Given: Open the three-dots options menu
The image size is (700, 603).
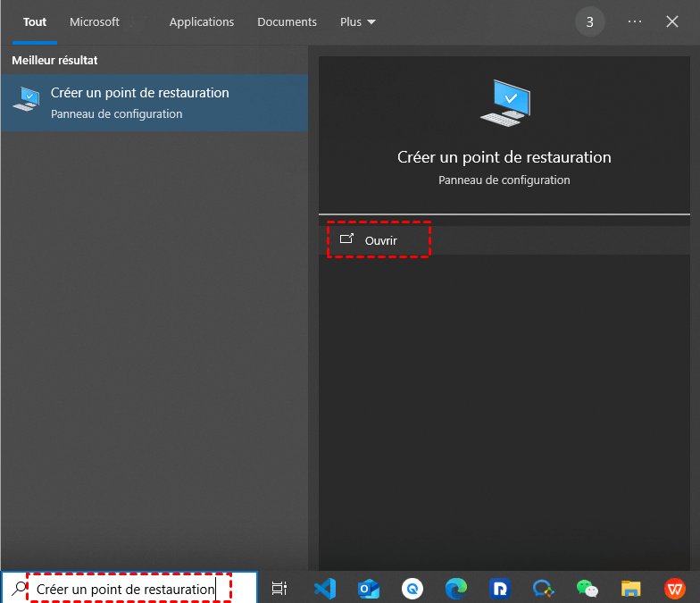Looking at the screenshot, I should [635, 21].
